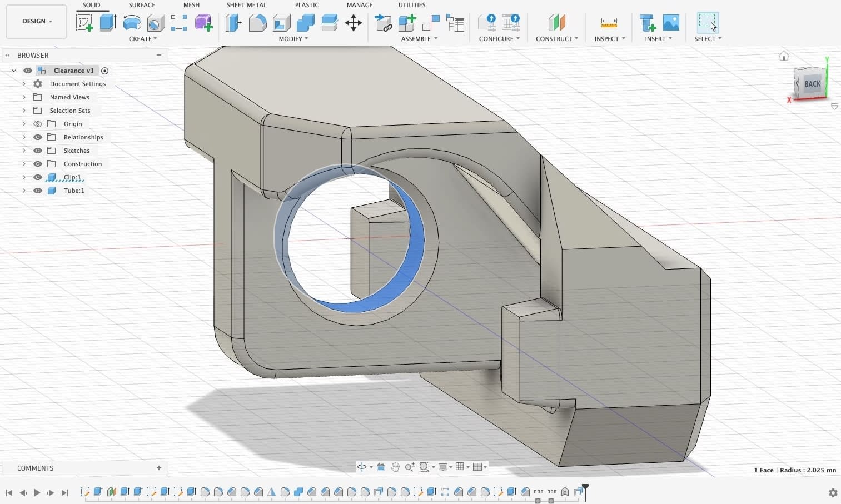The width and height of the screenshot is (841, 504).
Task: Hide the Construction folder
Action: [x=38, y=164]
